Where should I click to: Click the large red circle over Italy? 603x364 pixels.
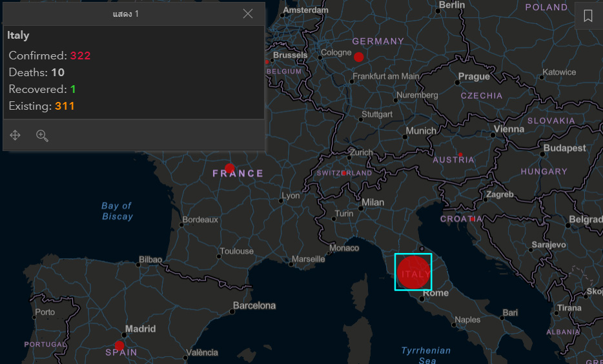point(413,272)
